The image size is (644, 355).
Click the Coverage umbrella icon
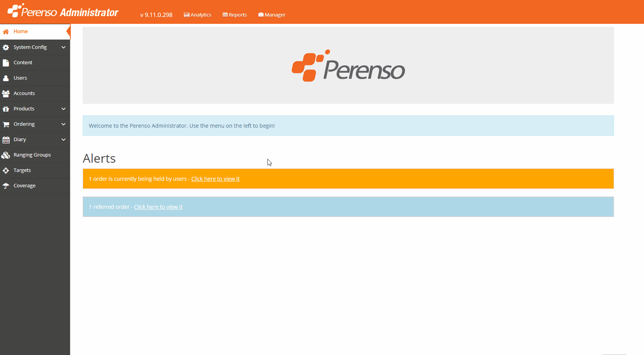tap(6, 186)
